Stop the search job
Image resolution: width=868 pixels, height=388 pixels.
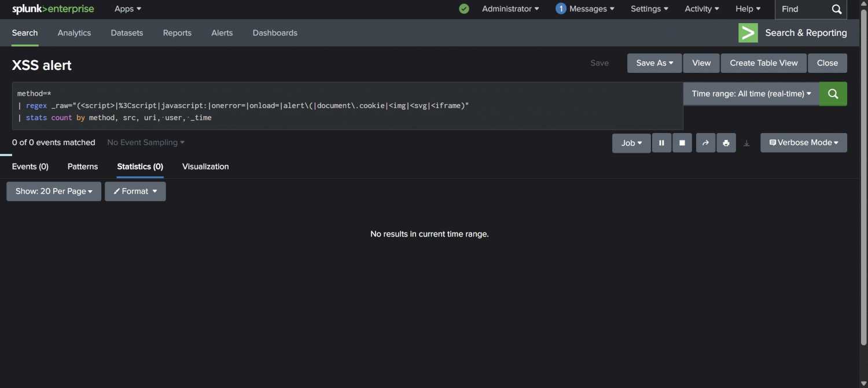click(x=682, y=143)
